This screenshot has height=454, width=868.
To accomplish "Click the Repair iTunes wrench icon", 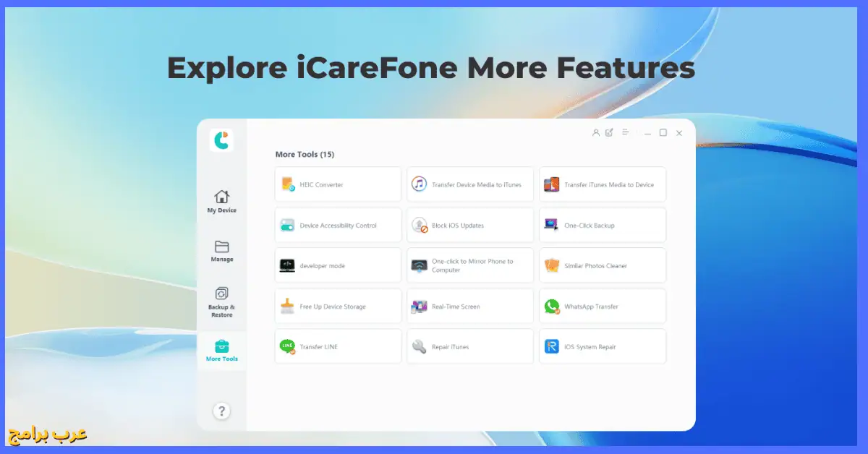I will (x=420, y=346).
